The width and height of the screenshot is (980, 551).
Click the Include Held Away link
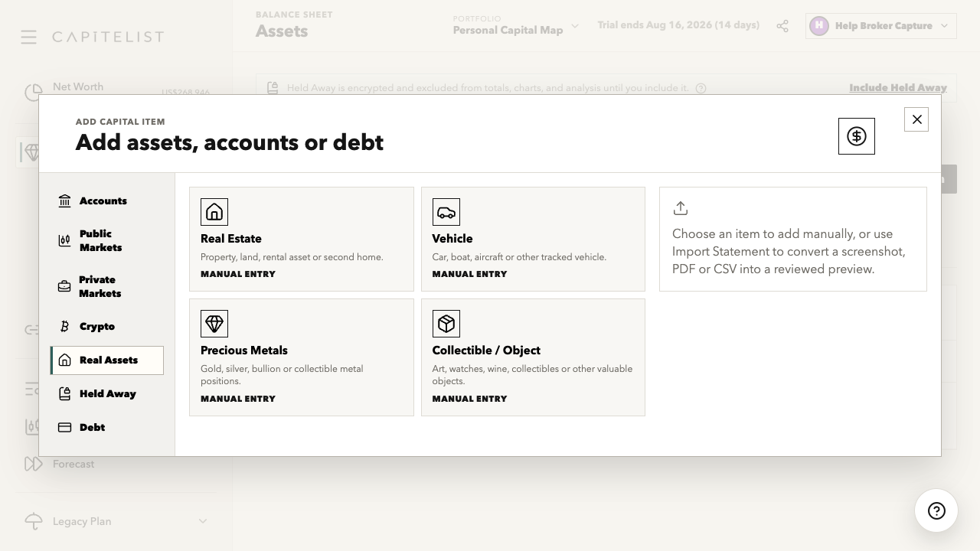898,88
